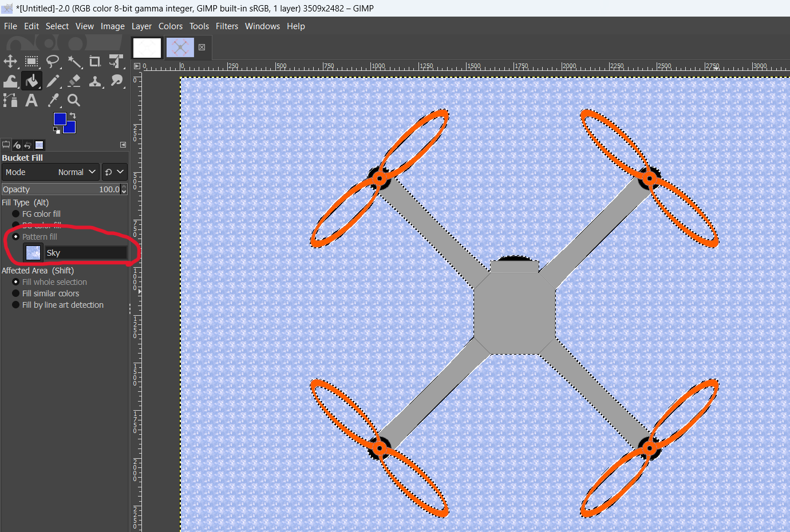The width and height of the screenshot is (790, 532).
Task: Select the Color Picker eyedropper tool
Action: [x=53, y=101]
